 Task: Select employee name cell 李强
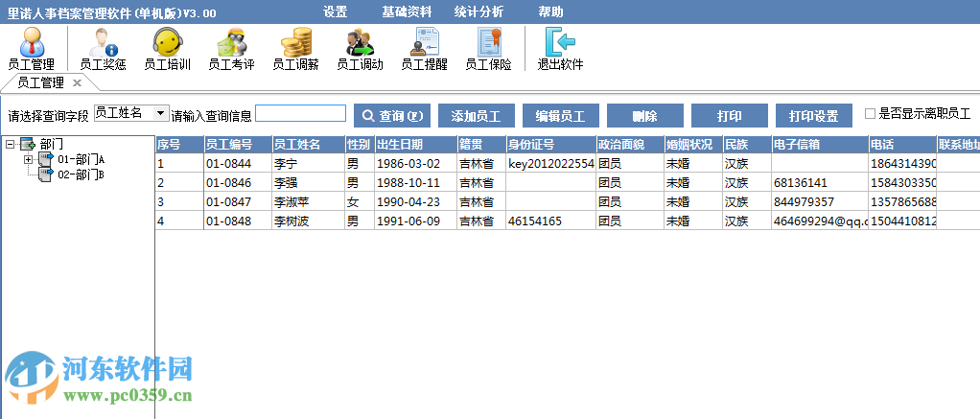309,183
